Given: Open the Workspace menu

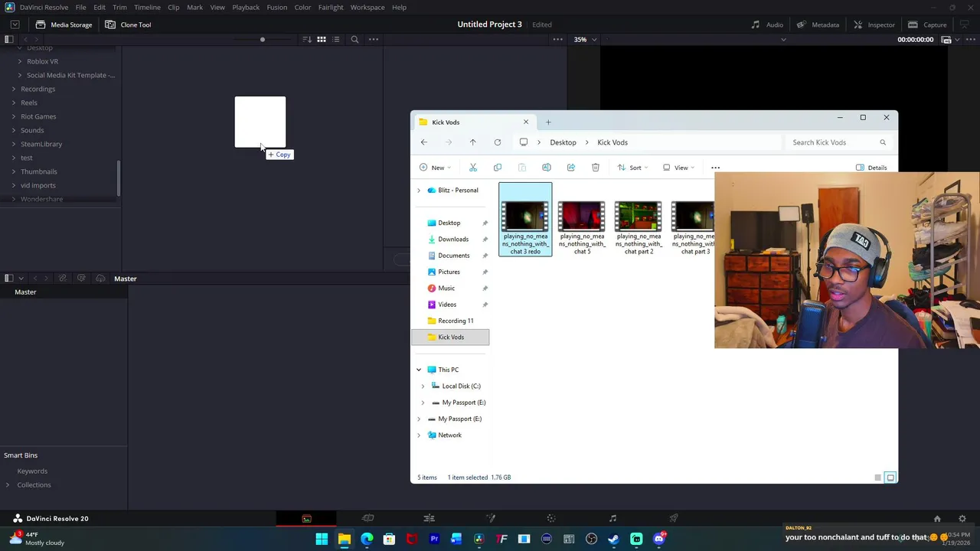Looking at the screenshot, I should pos(367,7).
